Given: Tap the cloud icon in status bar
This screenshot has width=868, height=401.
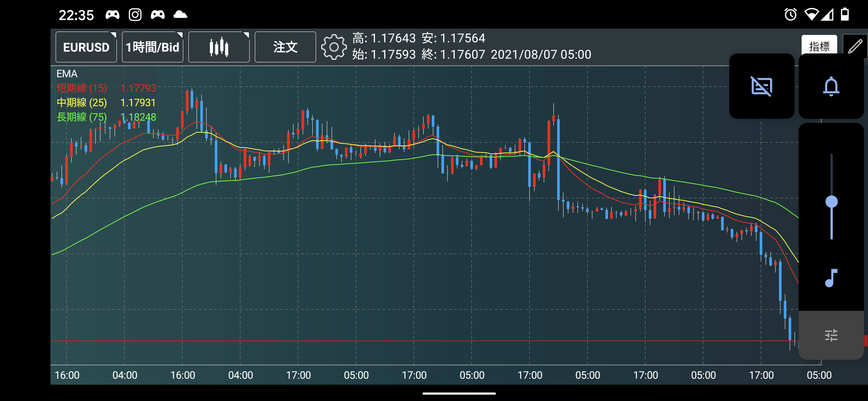Looking at the screenshot, I should 180,15.
